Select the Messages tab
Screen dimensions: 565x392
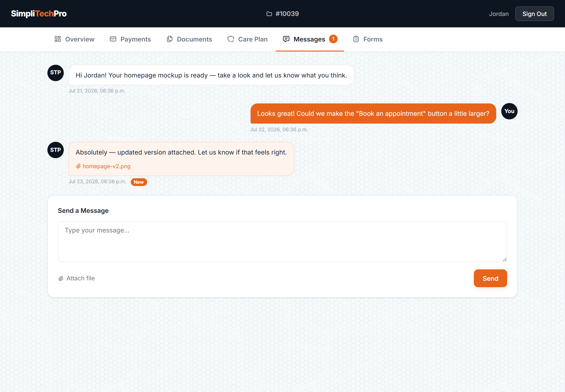[310, 39]
